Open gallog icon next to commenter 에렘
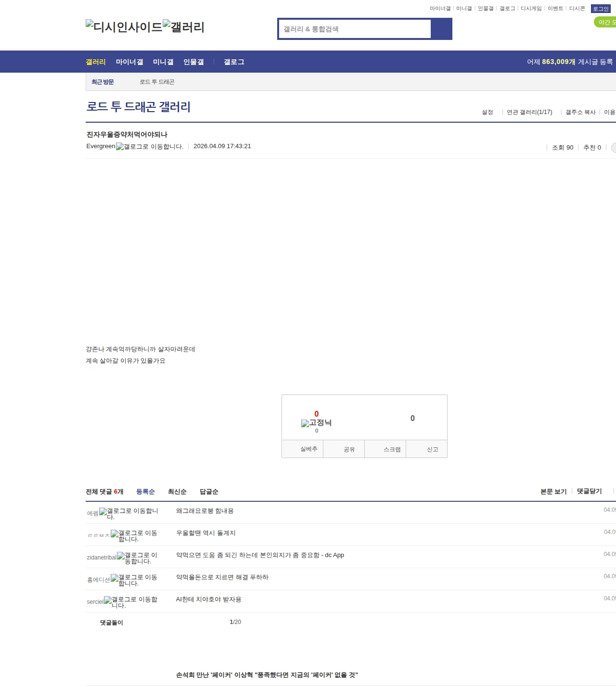 [128, 513]
